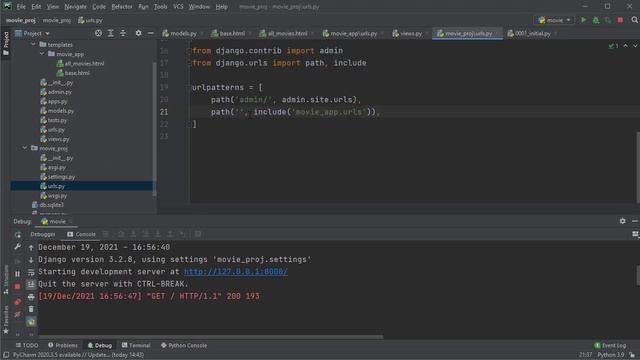Image resolution: width=640 pixels, height=360 pixels.
Task: Open the Debugger tab in Debug panel
Action: click(x=43, y=234)
